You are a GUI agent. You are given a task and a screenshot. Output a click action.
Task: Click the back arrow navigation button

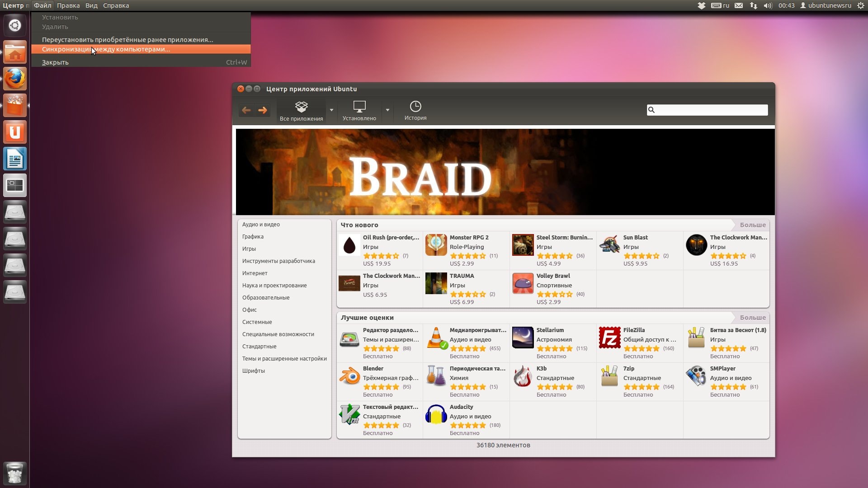pyautogui.click(x=246, y=110)
